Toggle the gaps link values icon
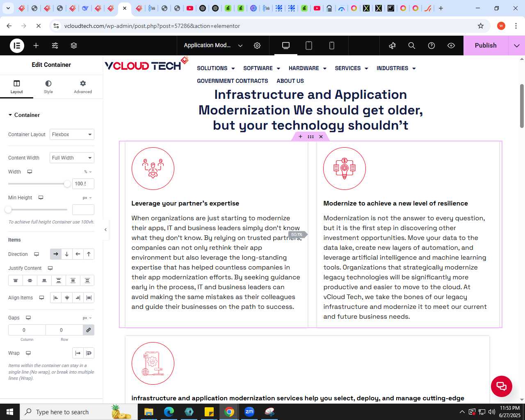Screen dimensions: 525x420 pos(88,330)
